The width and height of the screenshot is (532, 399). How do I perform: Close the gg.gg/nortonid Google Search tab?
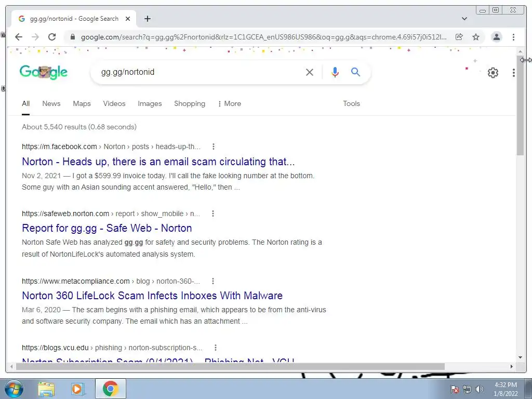click(x=128, y=19)
